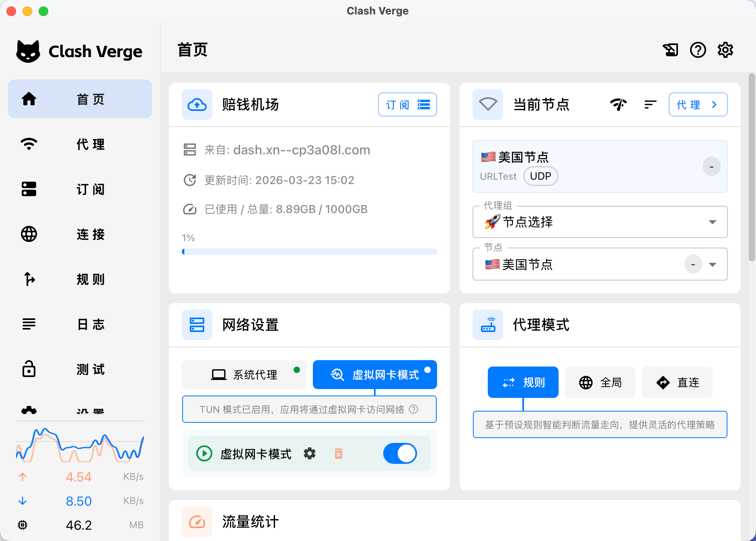The height and width of the screenshot is (541, 756).
Task: Run delay test with signal check icon
Action: pyautogui.click(x=618, y=105)
